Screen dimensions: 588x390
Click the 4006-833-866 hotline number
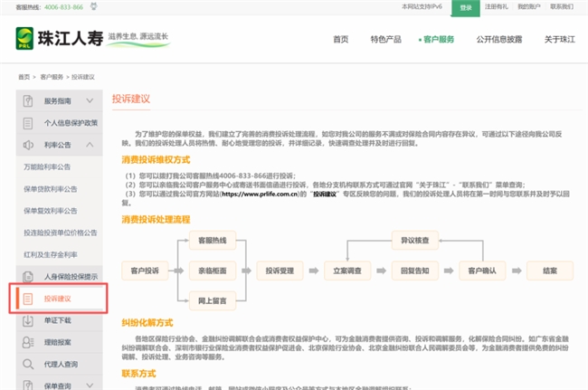pyautogui.click(x=63, y=7)
